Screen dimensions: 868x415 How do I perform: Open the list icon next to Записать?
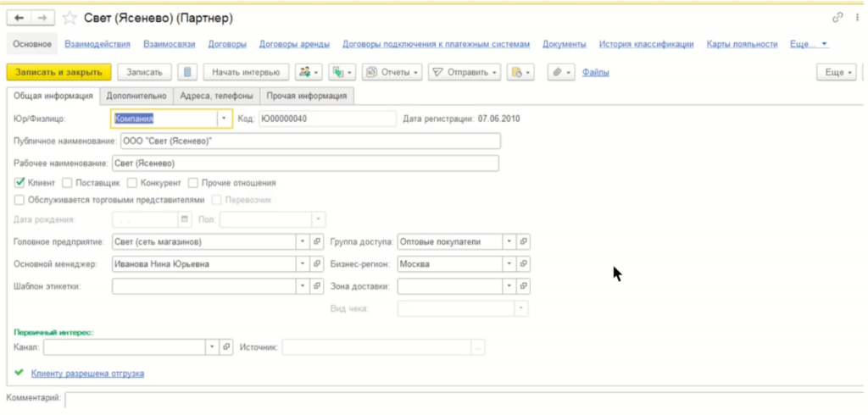pos(187,72)
